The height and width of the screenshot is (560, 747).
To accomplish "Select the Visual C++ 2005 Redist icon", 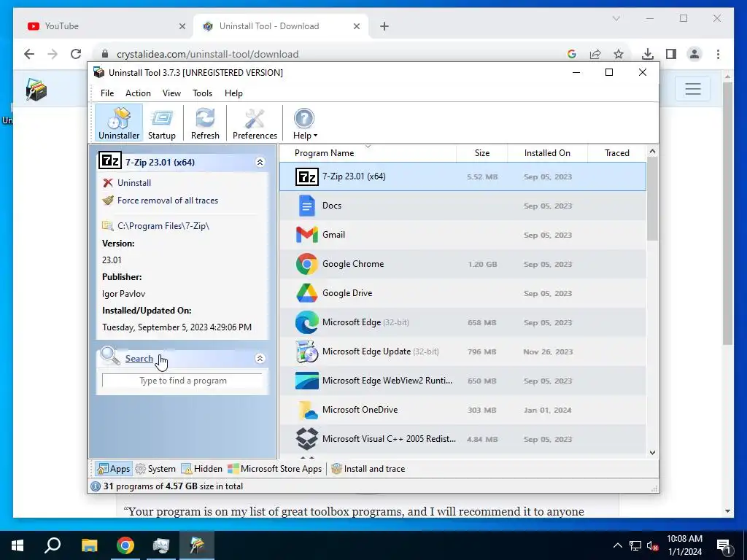I will (307, 438).
